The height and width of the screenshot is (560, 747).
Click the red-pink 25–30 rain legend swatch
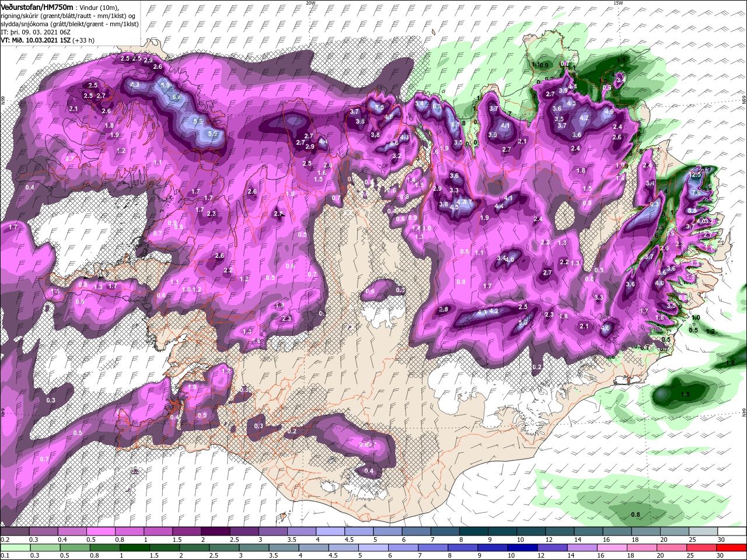click(702, 547)
